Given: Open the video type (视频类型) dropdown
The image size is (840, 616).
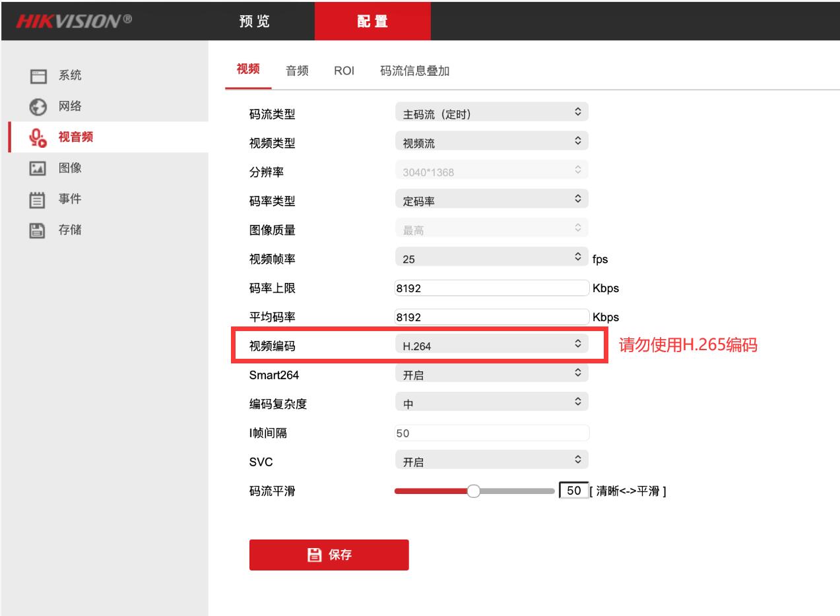Looking at the screenshot, I should click(491, 142).
